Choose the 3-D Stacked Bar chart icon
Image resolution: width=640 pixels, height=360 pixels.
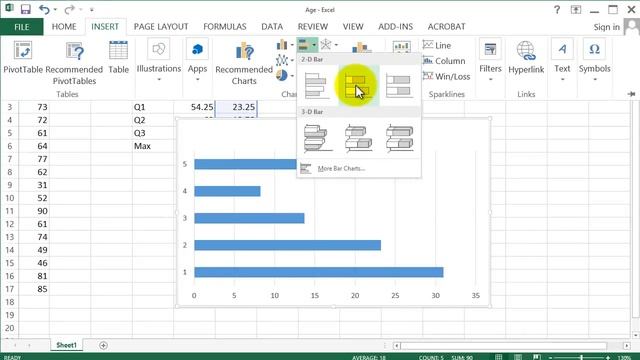(x=358, y=138)
